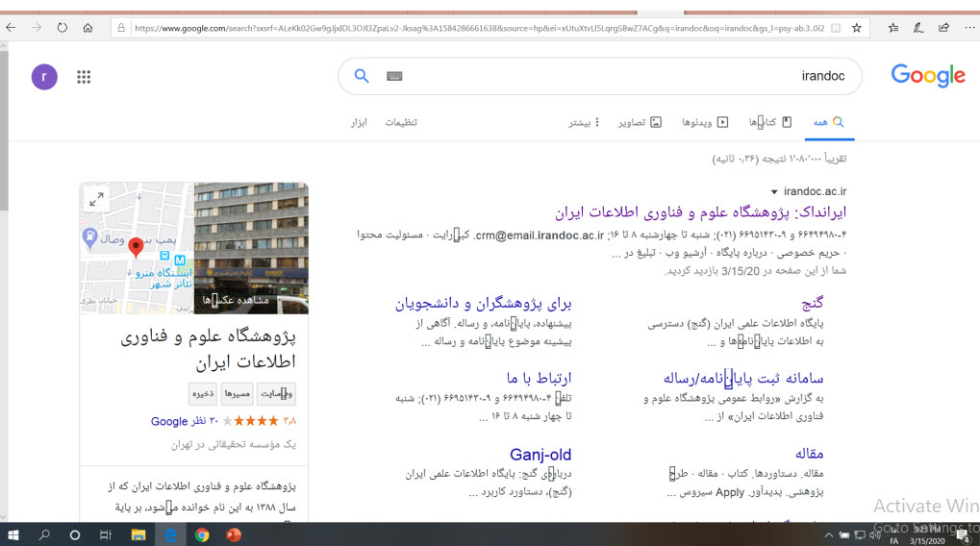Click ذخیره (Save) button in panel

pos(203,393)
